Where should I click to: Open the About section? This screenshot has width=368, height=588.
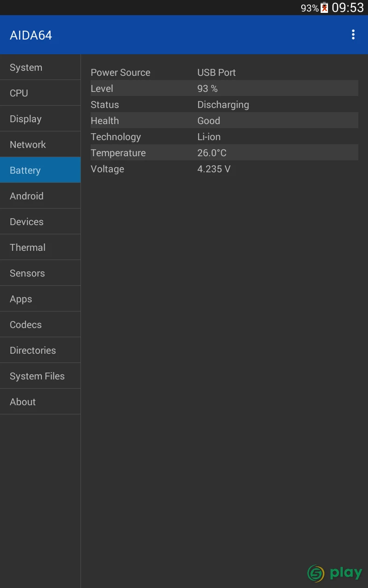40,402
